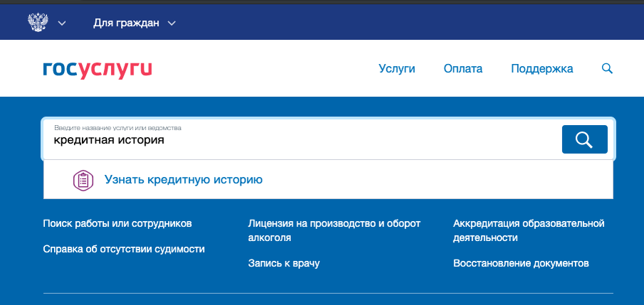Go to the госуслуги logo home link
The image size is (644, 305).
[x=97, y=70]
